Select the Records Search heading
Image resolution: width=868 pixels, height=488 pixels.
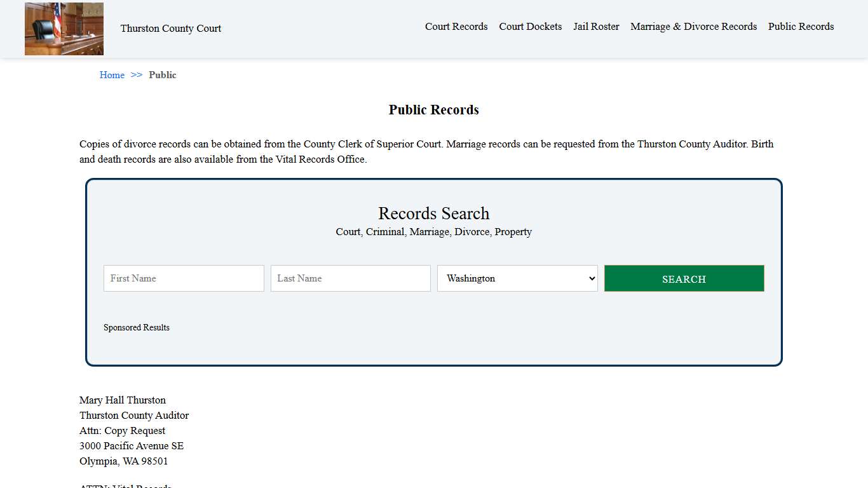[433, 213]
